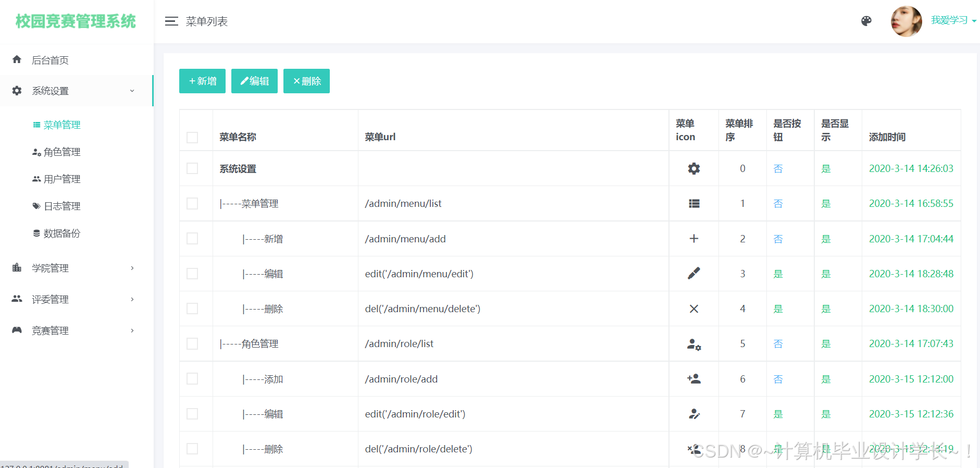Click the 编辑 edit button
The image size is (980, 468).
click(x=254, y=81)
